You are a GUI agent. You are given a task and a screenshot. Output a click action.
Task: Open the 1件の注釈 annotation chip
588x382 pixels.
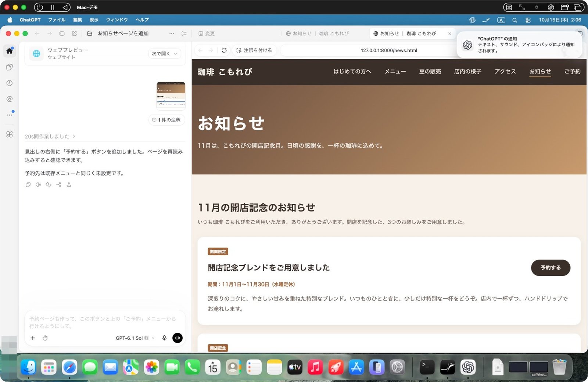click(x=167, y=120)
